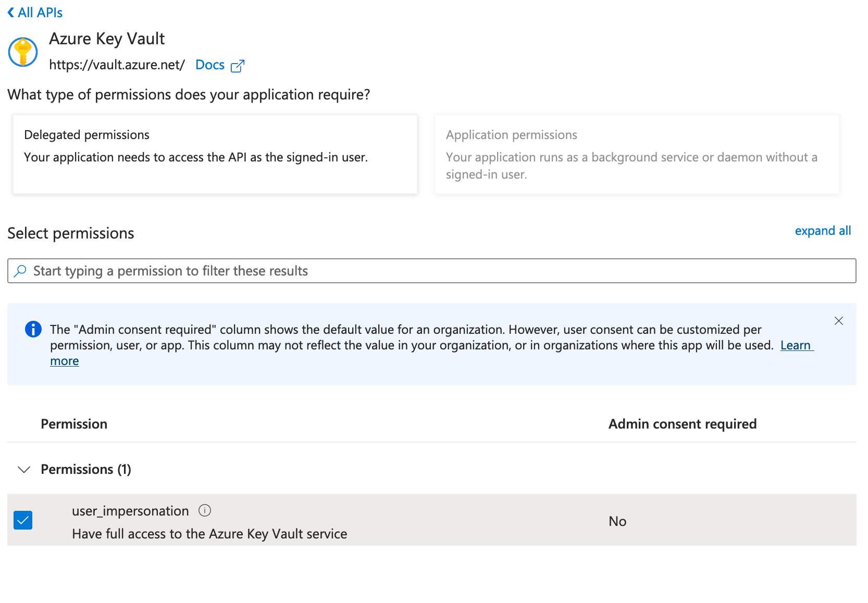Click the external link icon beside Docs
Screen dimensions: 868x603
tap(238, 66)
